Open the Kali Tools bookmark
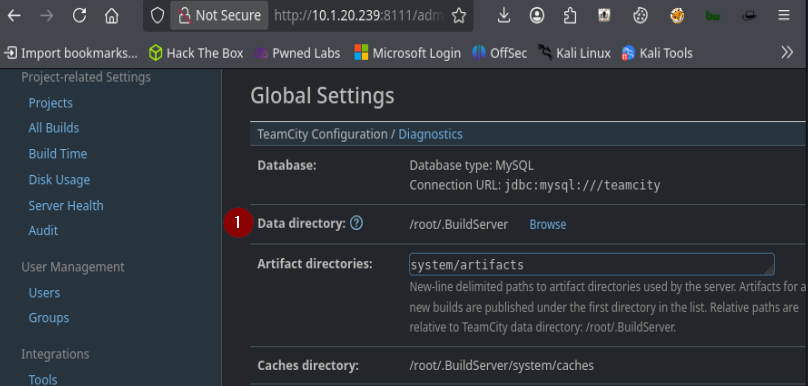808x386 pixels. click(657, 53)
